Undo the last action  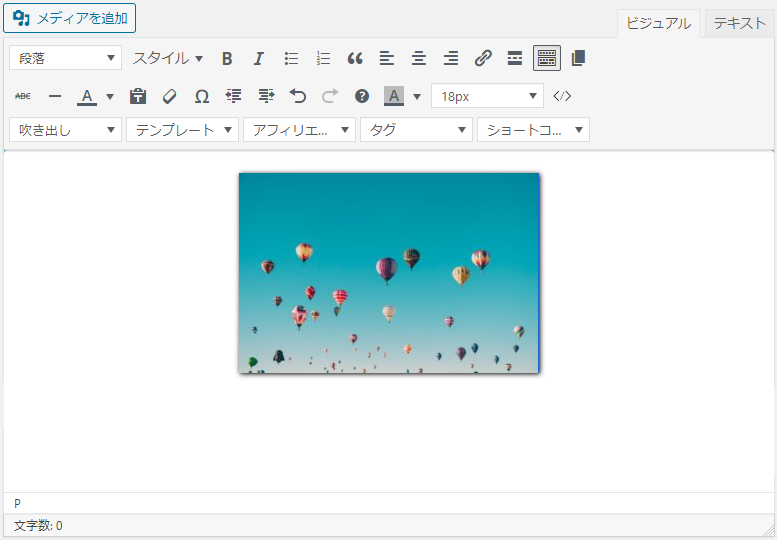(297, 97)
